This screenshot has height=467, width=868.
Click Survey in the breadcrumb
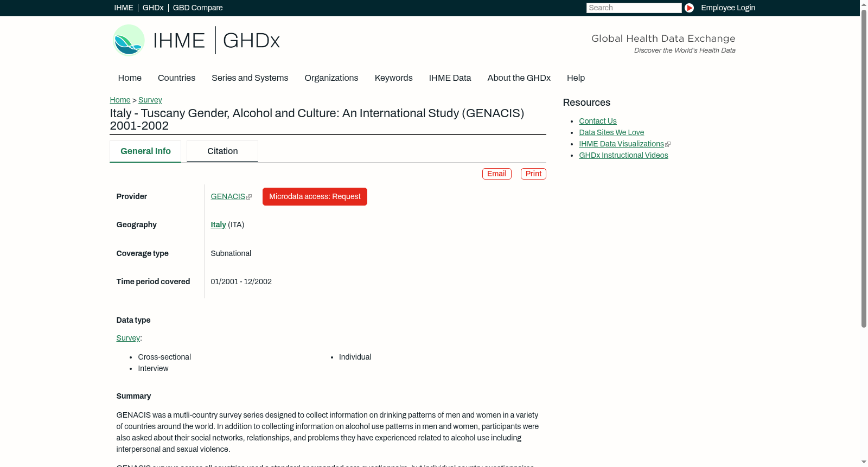[x=150, y=100]
